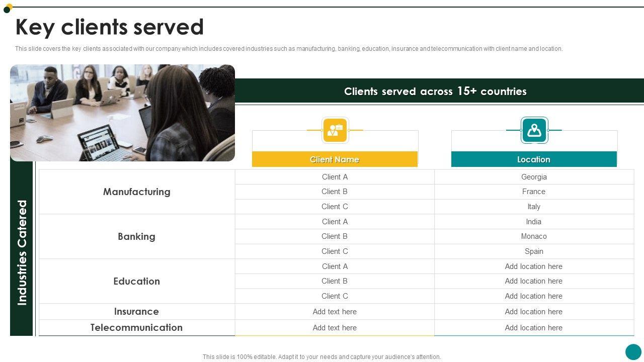The height and width of the screenshot is (362, 644).
Task: Select the "India" location cell
Action: [x=534, y=222]
